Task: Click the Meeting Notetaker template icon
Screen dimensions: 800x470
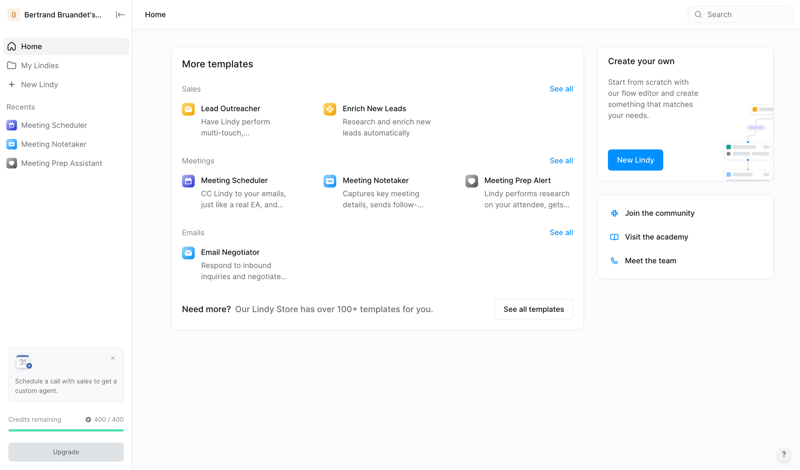Action: coord(330,181)
